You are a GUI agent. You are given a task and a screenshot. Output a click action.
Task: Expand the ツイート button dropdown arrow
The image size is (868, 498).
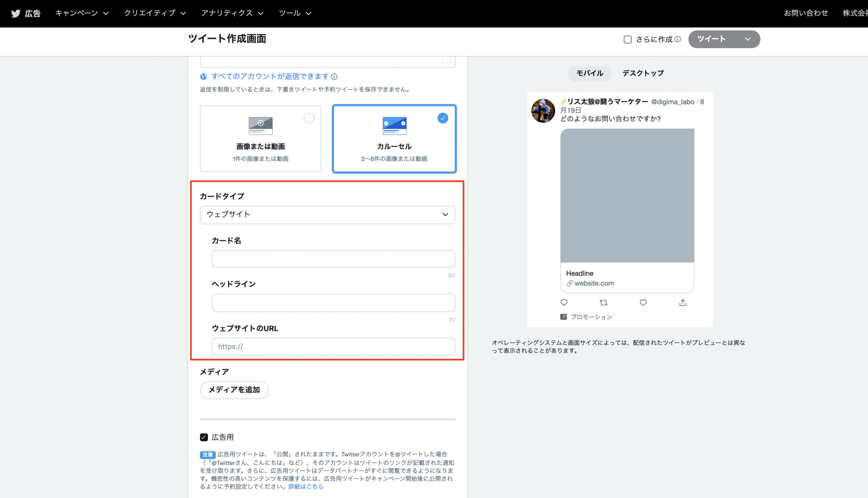(748, 39)
